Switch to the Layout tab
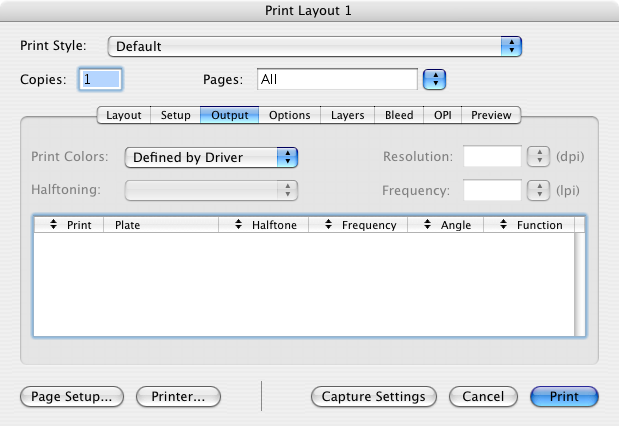 point(124,115)
